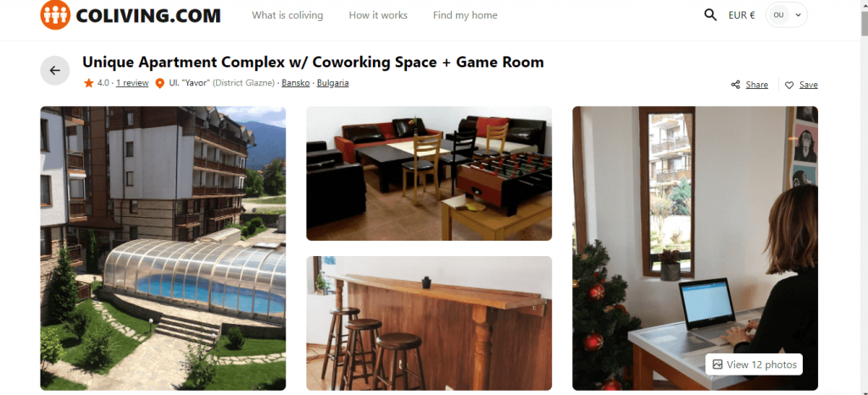Open the How it works menu item
Screen dimensions: 868x395
378,15
